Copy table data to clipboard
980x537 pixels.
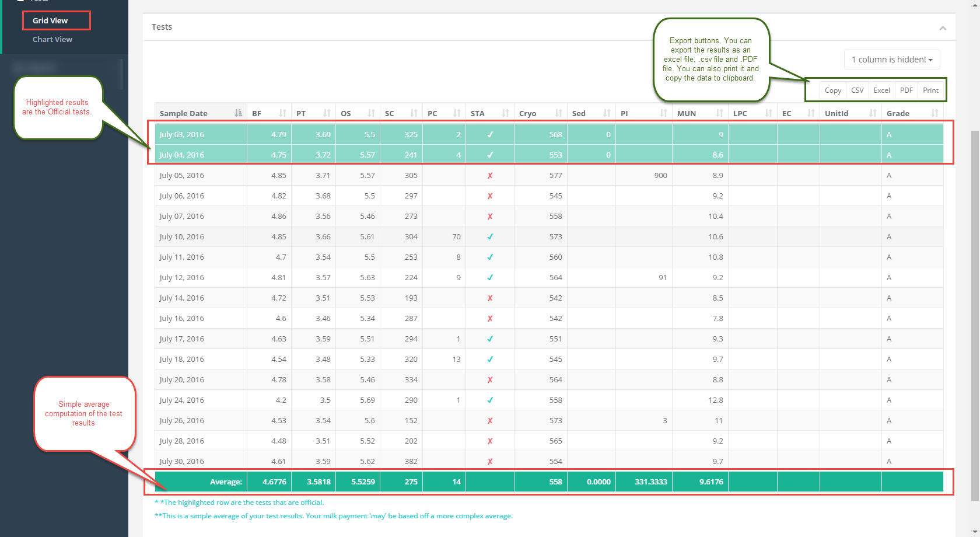833,90
